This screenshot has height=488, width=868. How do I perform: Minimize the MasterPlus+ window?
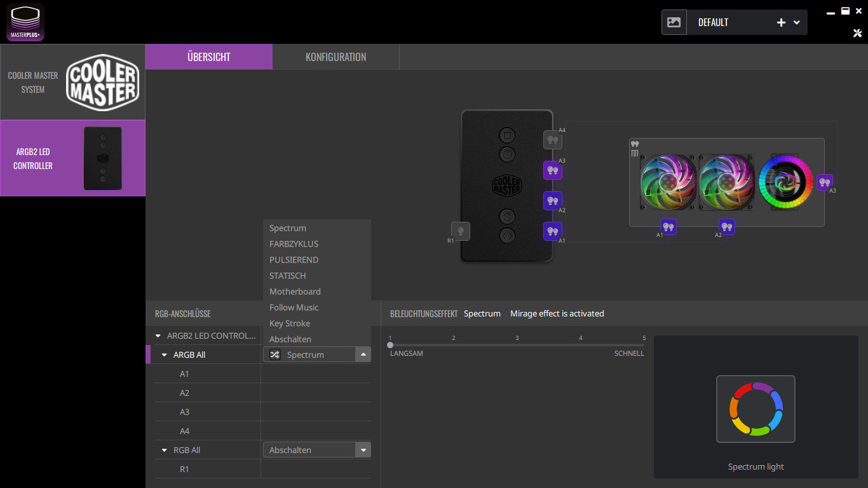[831, 12]
